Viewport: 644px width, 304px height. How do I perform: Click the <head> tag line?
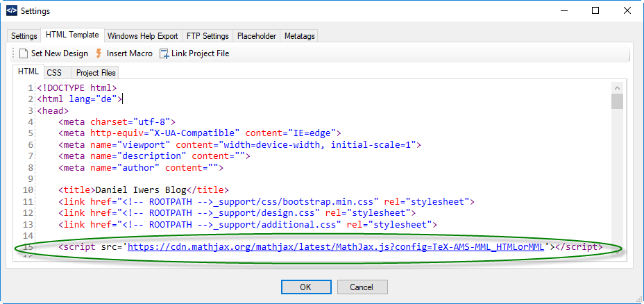click(x=53, y=110)
